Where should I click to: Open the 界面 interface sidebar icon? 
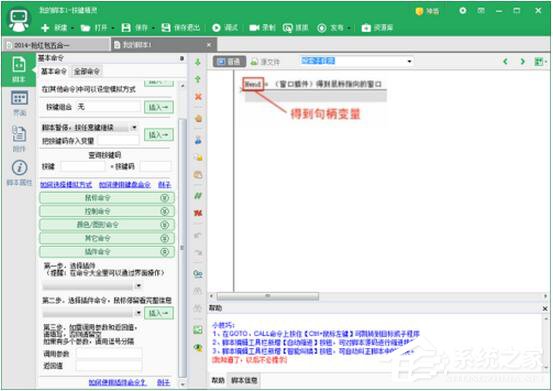(19, 103)
